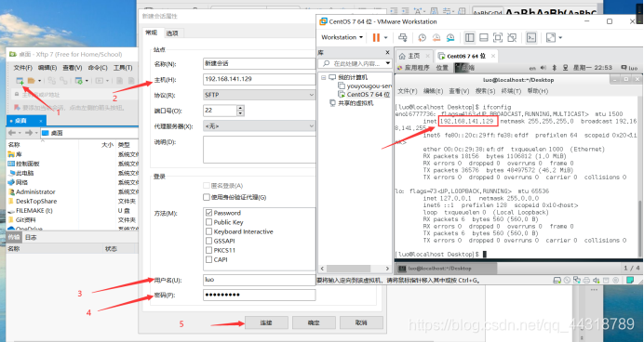Click the new session icon in Xftp toolbar
This screenshot has width=644, height=342.
tap(20, 80)
